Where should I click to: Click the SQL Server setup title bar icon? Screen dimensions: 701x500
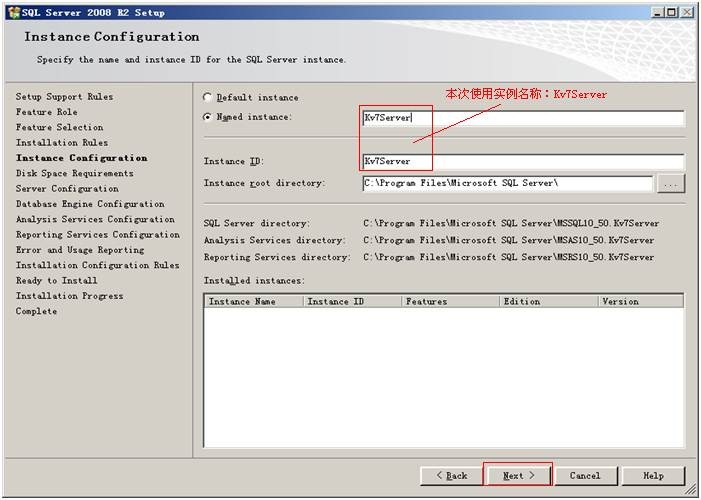pyautogui.click(x=13, y=12)
